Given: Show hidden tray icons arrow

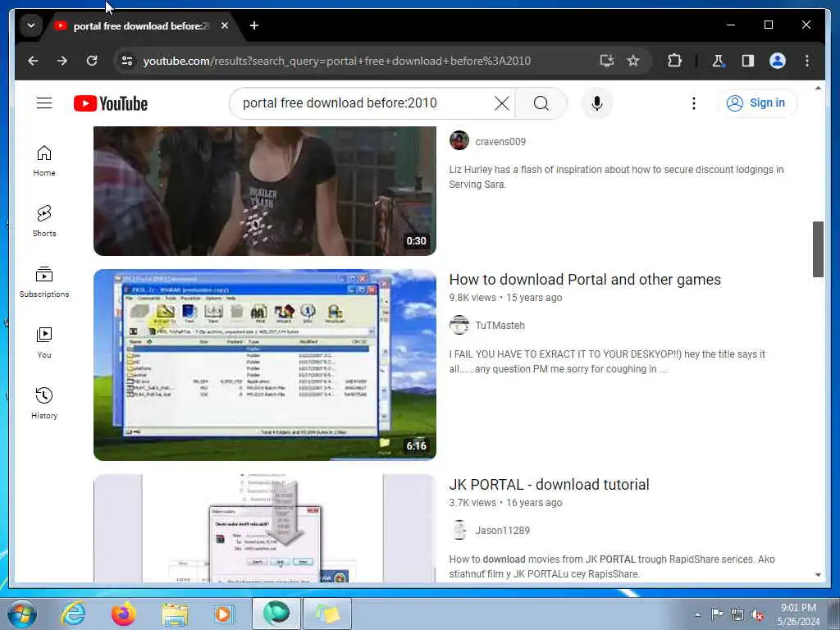Looking at the screenshot, I should tap(697, 614).
